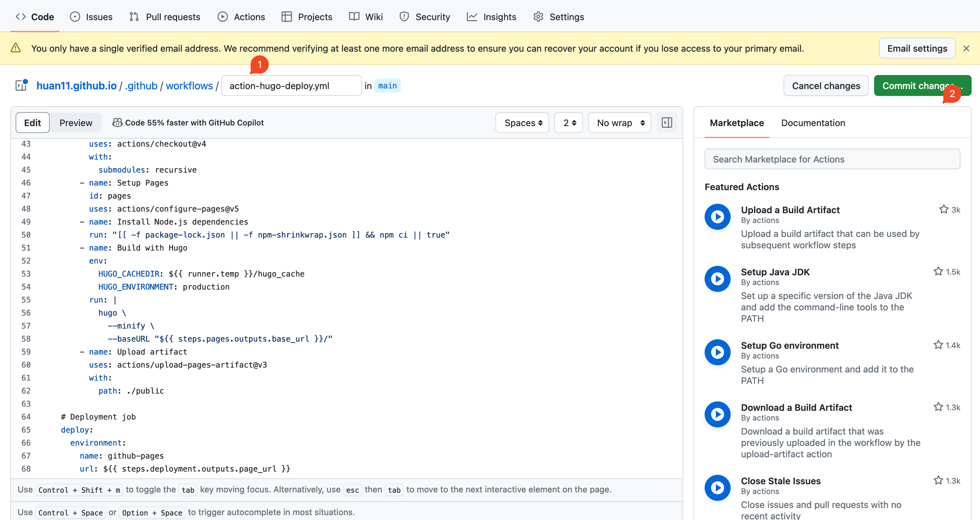Click the star icon for Upload a Build Artifact

(x=944, y=209)
